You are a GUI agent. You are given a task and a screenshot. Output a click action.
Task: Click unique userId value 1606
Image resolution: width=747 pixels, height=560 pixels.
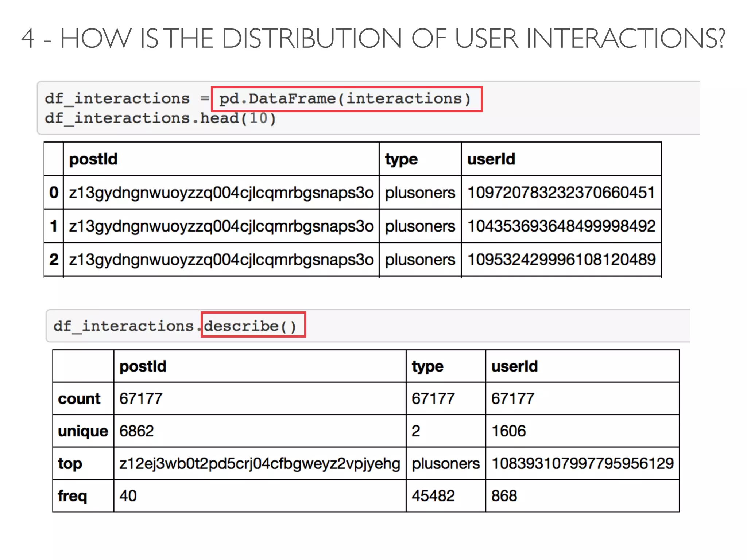tap(508, 431)
